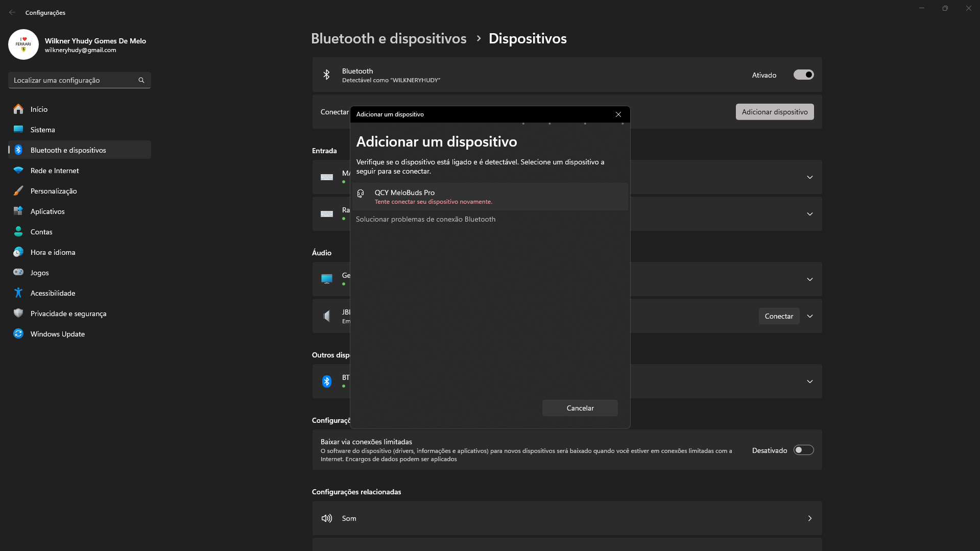This screenshot has height=551, width=980.
Task: Click the Personalização paintbrush icon
Action: coord(18,190)
